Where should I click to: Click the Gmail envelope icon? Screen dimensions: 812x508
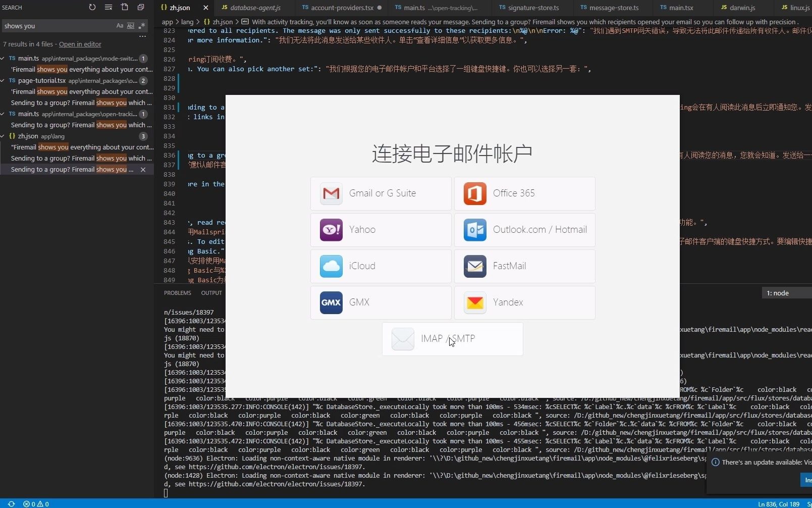pyautogui.click(x=331, y=193)
